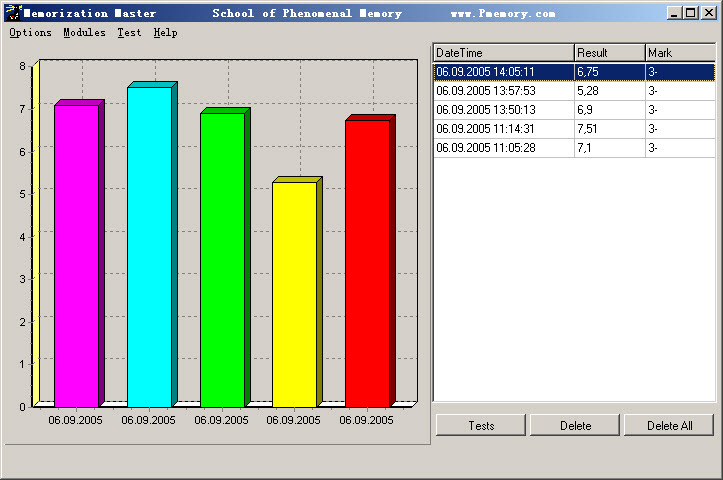Sort by the Result column header
The width and height of the screenshot is (723, 480).
click(x=610, y=53)
